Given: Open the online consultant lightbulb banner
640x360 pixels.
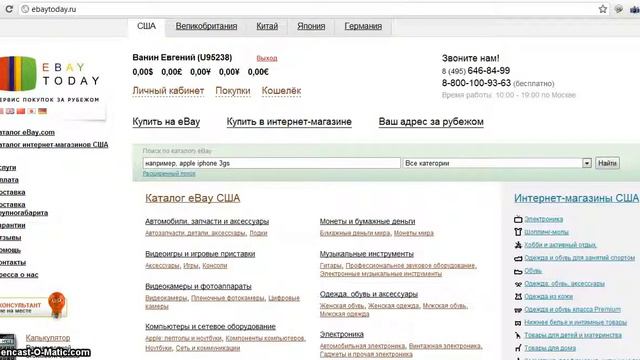Looking at the screenshot, I should 33,305.
